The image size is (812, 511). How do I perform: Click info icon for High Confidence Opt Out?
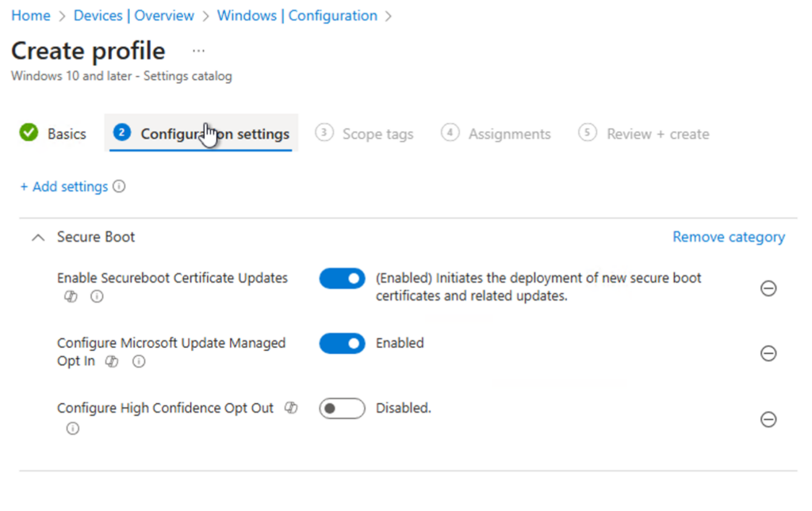coord(73,429)
